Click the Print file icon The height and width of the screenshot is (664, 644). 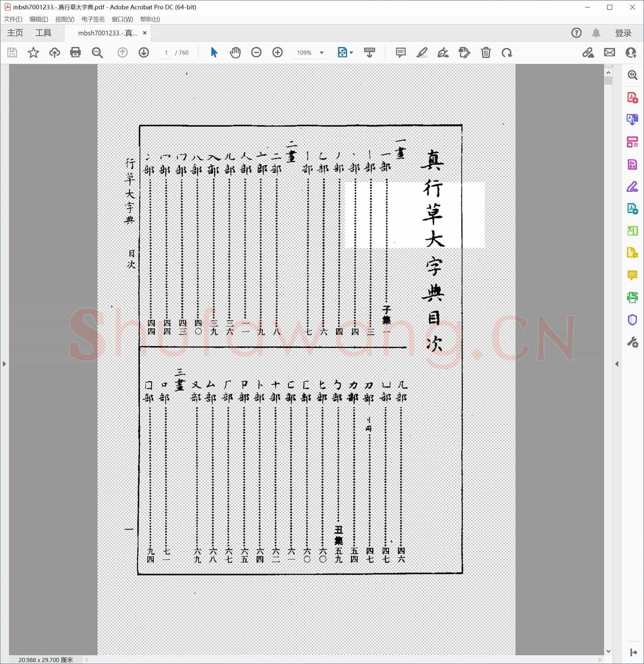[76, 52]
